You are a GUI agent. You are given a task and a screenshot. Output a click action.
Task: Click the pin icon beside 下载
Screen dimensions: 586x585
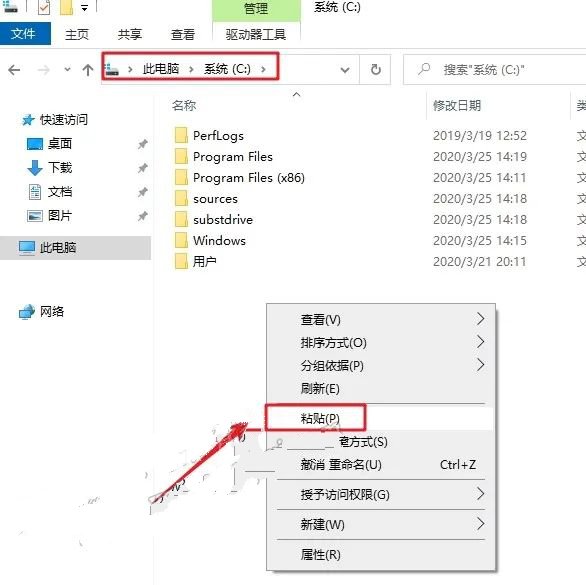pyautogui.click(x=142, y=168)
